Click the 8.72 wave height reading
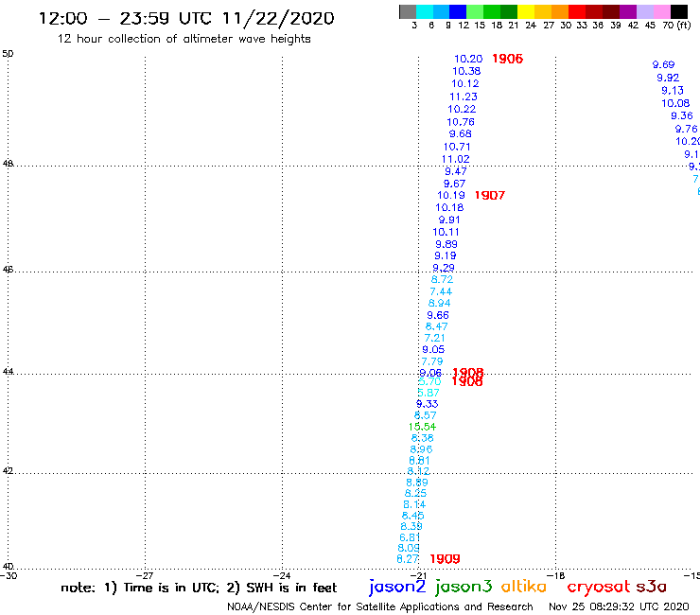700x615 pixels. pyautogui.click(x=442, y=279)
